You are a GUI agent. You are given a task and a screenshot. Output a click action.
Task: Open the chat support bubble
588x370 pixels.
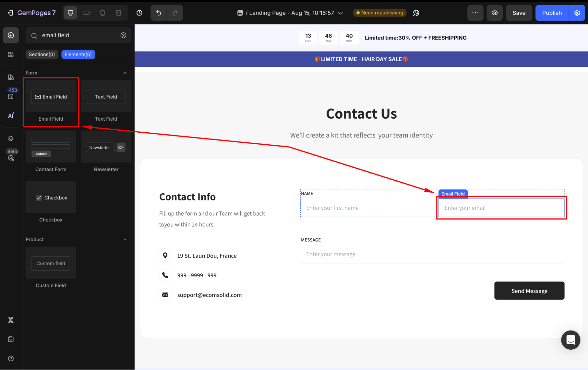[570, 340]
